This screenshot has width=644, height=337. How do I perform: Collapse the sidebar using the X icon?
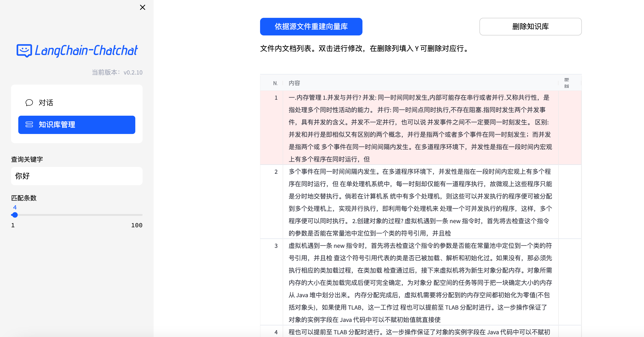(x=143, y=7)
